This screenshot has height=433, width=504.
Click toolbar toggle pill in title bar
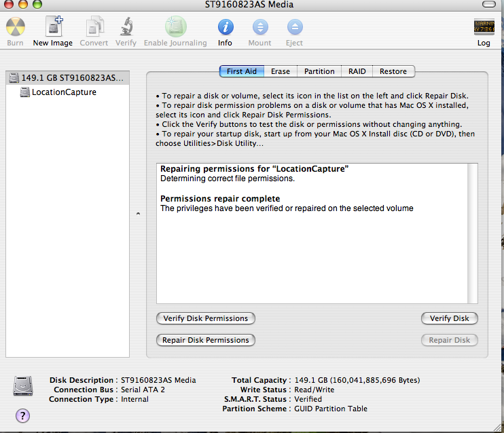489,4
